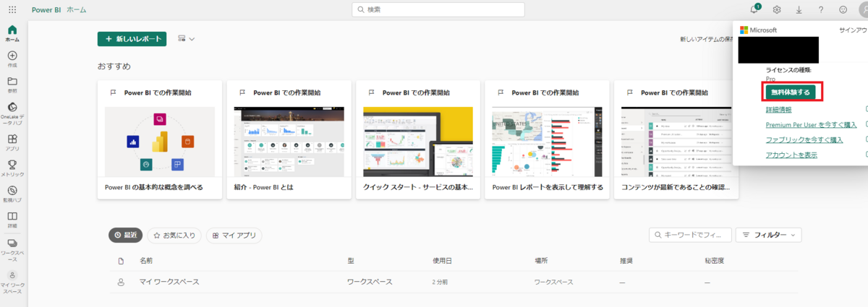The height and width of the screenshot is (307, 868).
Task: Click the download icon in header
Action: click(799, 10)
